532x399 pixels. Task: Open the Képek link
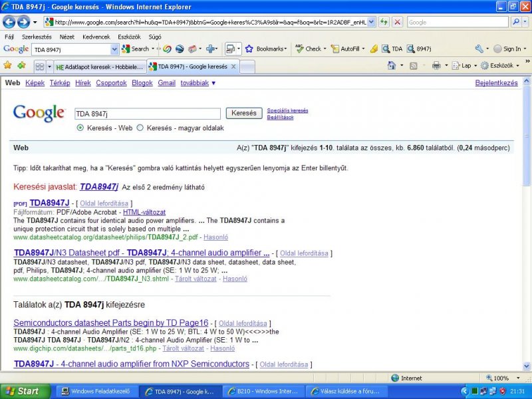(x=35, y=82)
